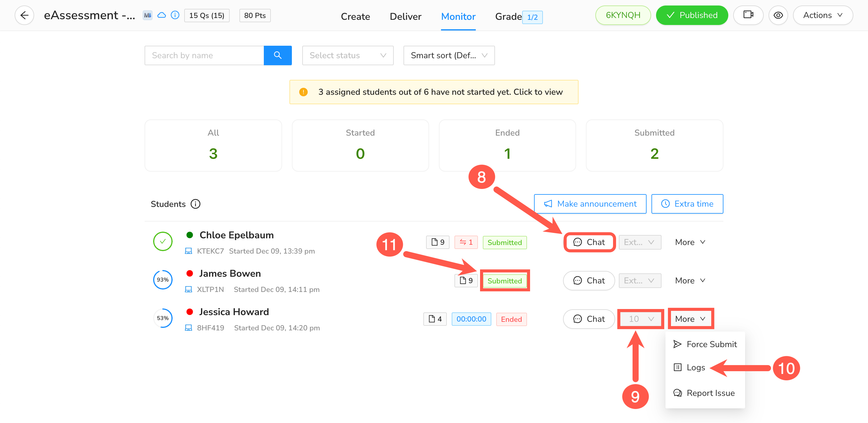Expand the Smart sort dropdown
This screenshot has height=423, width=868.
(x=449, y=55)
